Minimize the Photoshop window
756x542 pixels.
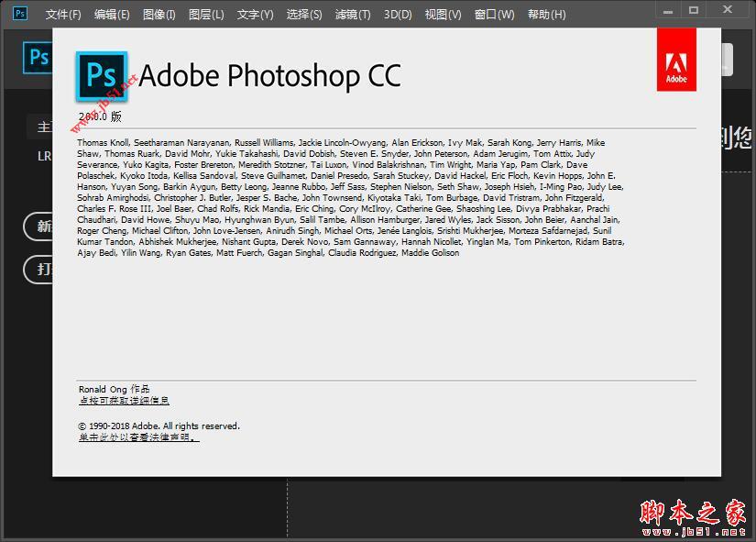(668, 11)
